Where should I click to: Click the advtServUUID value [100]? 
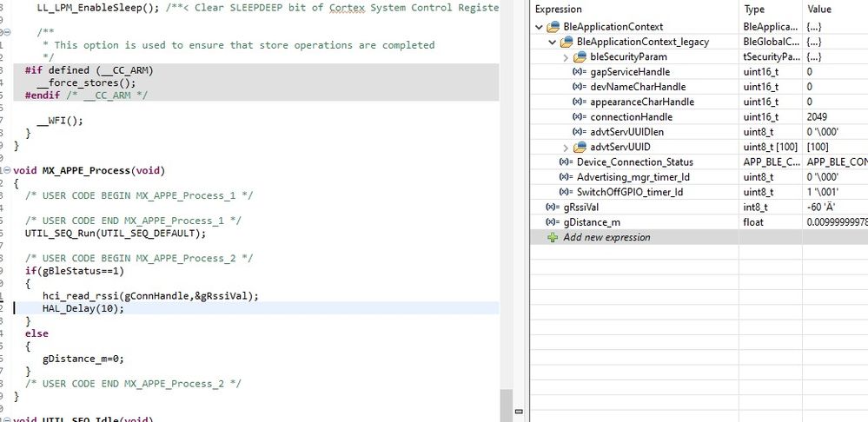pos(818,147)
